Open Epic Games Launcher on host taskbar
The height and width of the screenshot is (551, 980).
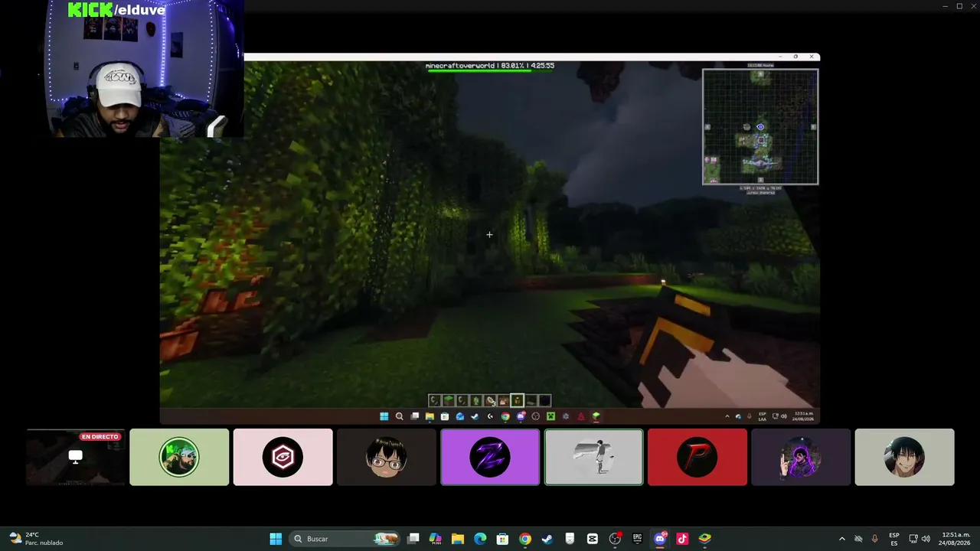coord(637,539)
